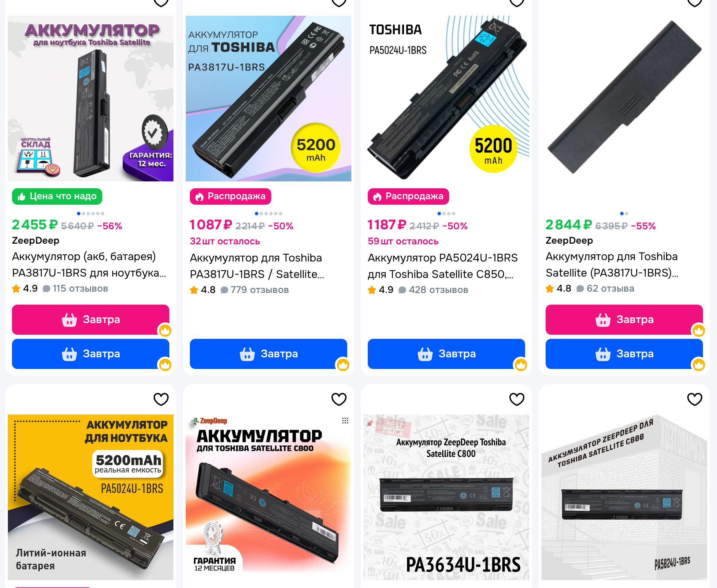Click crown badge on 1187 ₽ product's blue button

pos(521,365)
